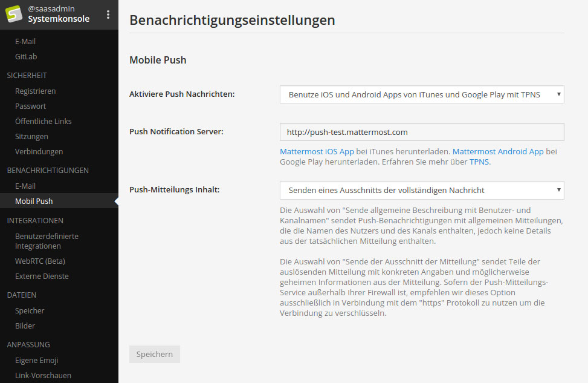
Task: Click the Mobile Push section heading
Action: tap(158, 60)
